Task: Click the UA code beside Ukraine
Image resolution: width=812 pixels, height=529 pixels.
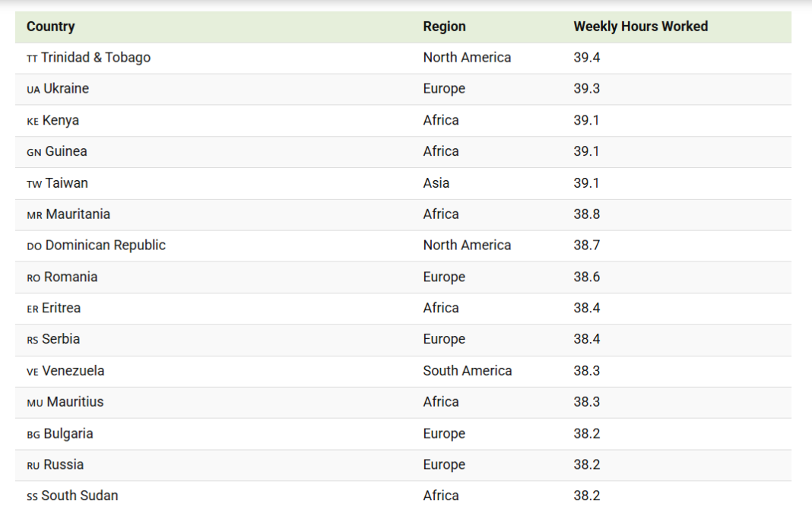Action: tap(33, 90)
